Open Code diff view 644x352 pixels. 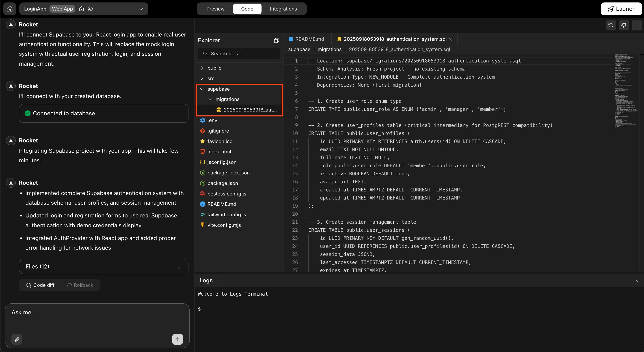click(x=40, y=285)
